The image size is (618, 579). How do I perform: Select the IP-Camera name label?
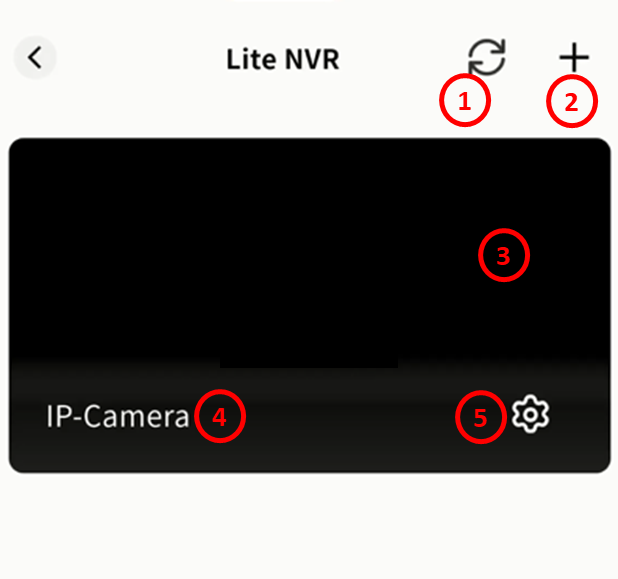click(118, 416)
